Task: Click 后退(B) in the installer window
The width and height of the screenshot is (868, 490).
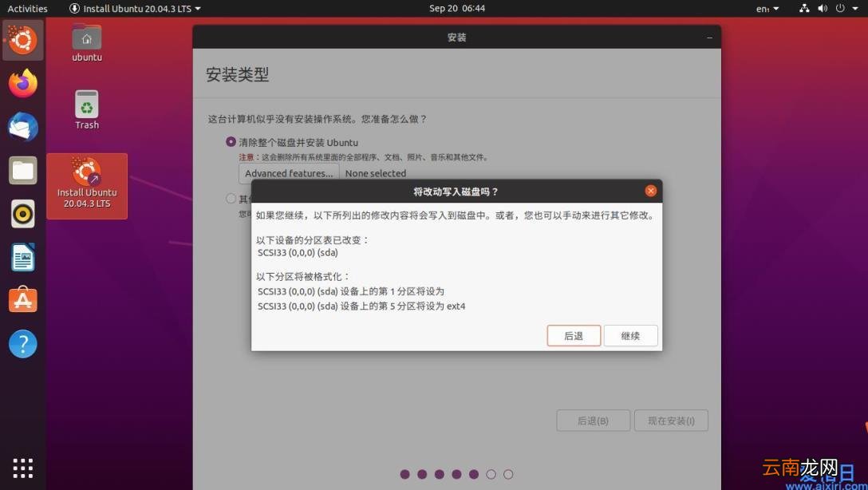Action: click(x=593, y=421)
